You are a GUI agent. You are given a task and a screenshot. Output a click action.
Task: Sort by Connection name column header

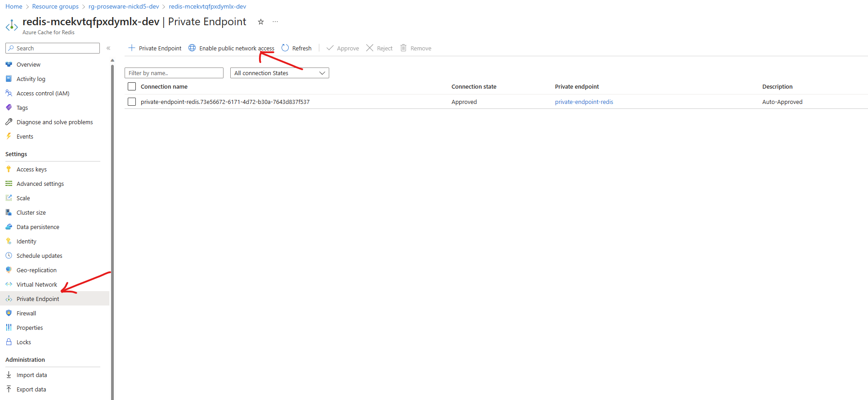(x=164, y=86)
